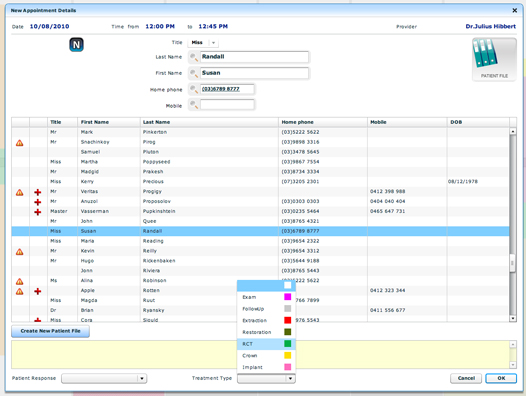
Task: Select patient row Maria Reading
Action: 260,241
